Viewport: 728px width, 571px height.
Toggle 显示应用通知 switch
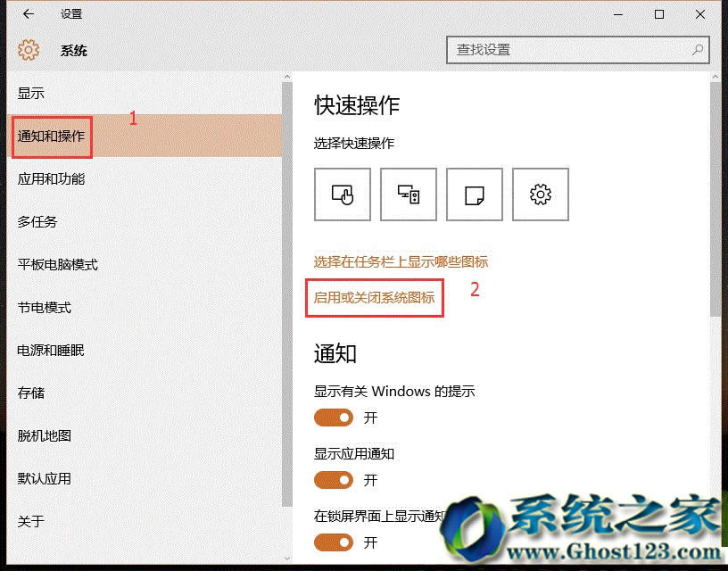(334, 479)
